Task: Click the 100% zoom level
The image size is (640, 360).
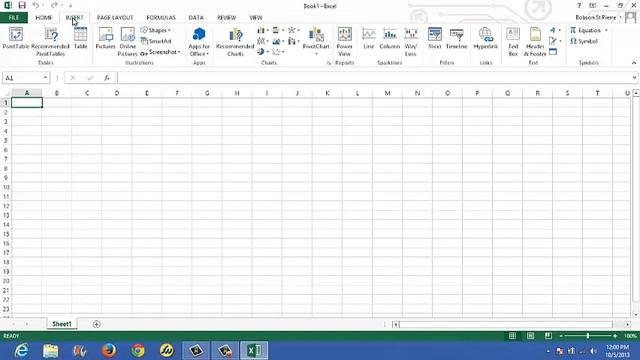Action: 630,336
